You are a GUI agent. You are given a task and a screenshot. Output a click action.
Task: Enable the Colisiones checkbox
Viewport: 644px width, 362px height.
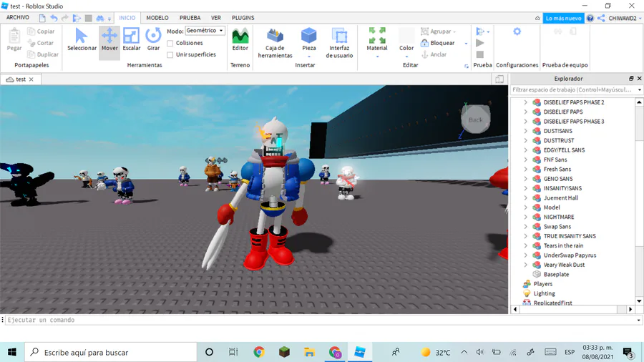pyautogui.click(x=170, y=43)
